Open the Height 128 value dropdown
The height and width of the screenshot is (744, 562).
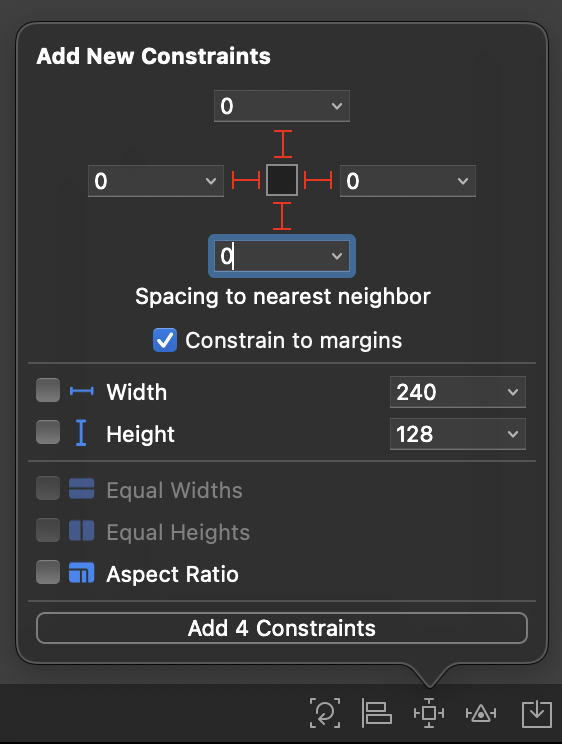513,434
